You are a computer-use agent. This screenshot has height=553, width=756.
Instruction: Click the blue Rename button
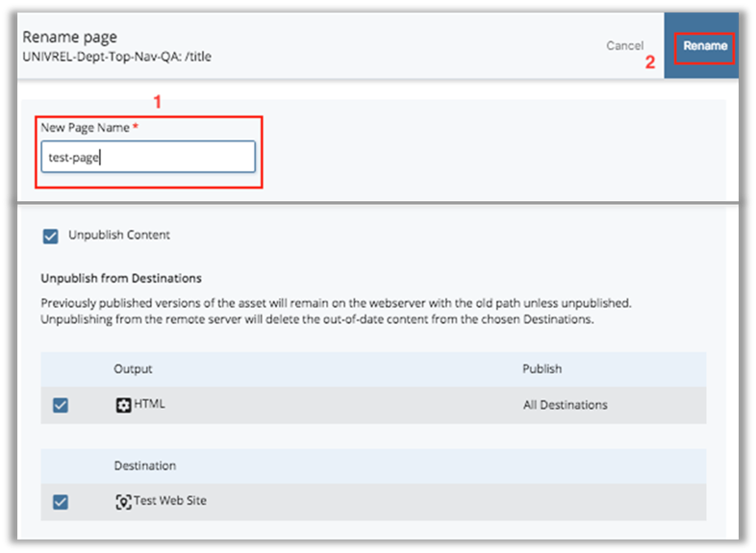[705, 46]
